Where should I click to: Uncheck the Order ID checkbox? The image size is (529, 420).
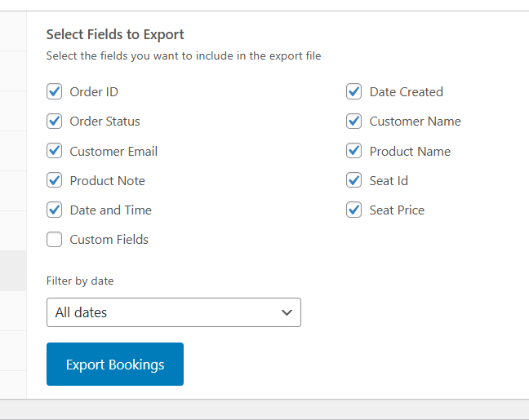click(55, 91)
